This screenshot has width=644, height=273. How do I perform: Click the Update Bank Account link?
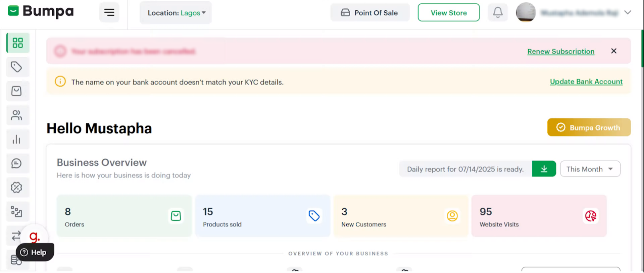tap(586, 81)
